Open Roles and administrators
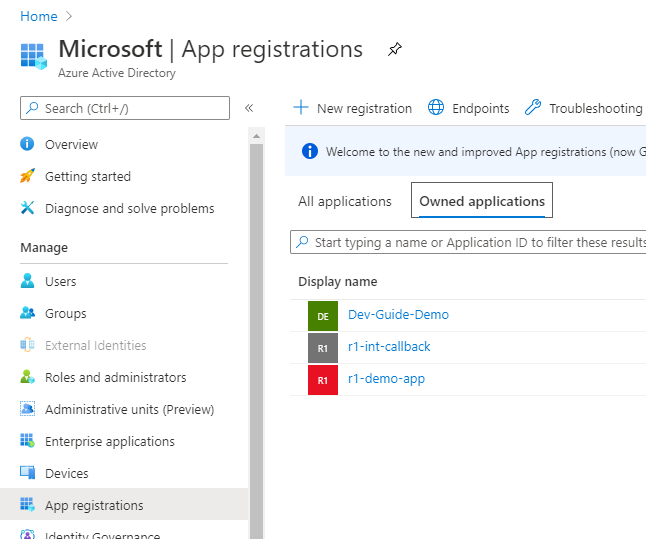Screen dimensions: 646x539 [x=115, y=377]
